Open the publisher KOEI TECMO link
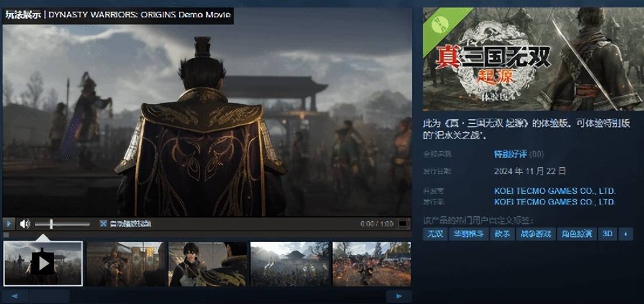The image size is (644, 304). pos(554,202)
